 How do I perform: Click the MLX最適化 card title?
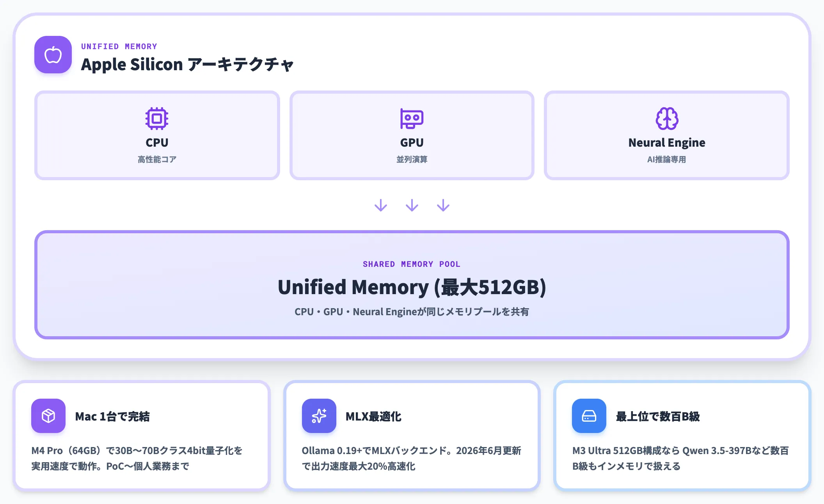tap(373, 416)
